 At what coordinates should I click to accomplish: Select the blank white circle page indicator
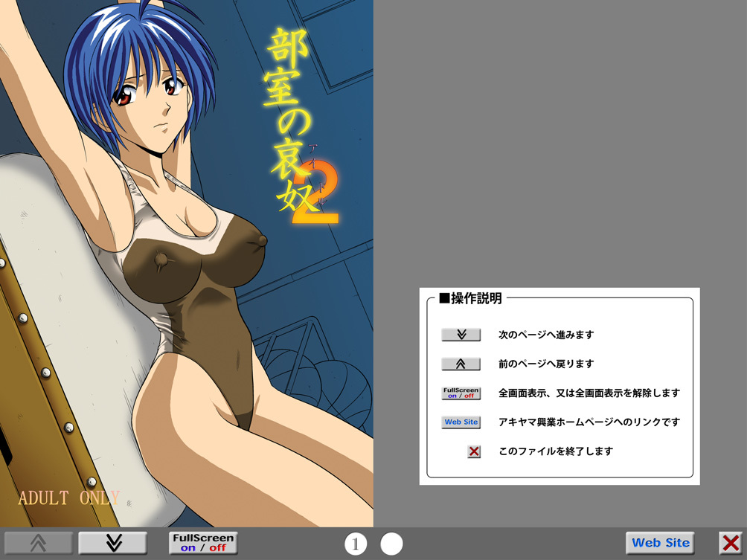[x=391, y=544]
